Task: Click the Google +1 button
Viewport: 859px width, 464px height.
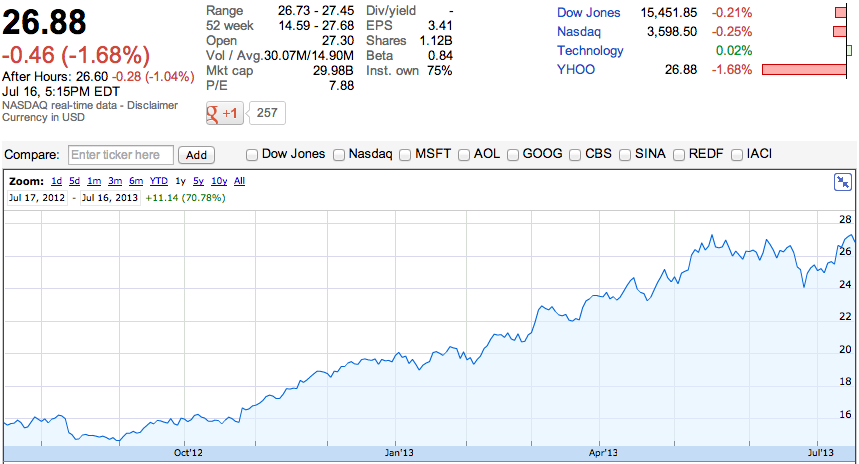Action: [x=225, y=113]
